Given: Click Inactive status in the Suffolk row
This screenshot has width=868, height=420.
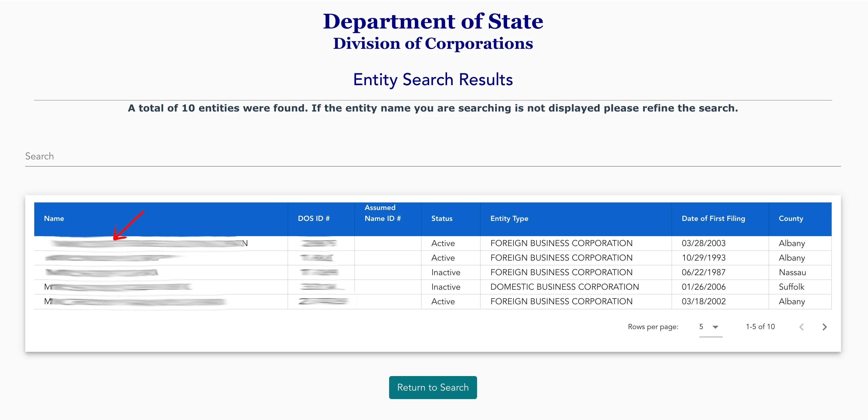Looking at the screenshot, I should (x=446, y=287).
